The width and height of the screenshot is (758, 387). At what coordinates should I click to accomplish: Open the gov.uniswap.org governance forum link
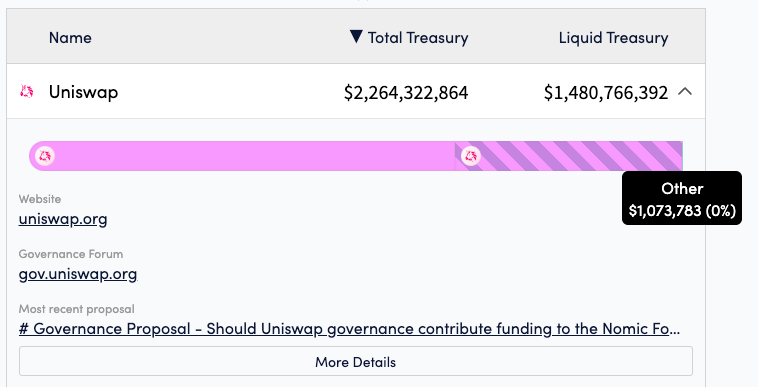click(x=78, y=274)
